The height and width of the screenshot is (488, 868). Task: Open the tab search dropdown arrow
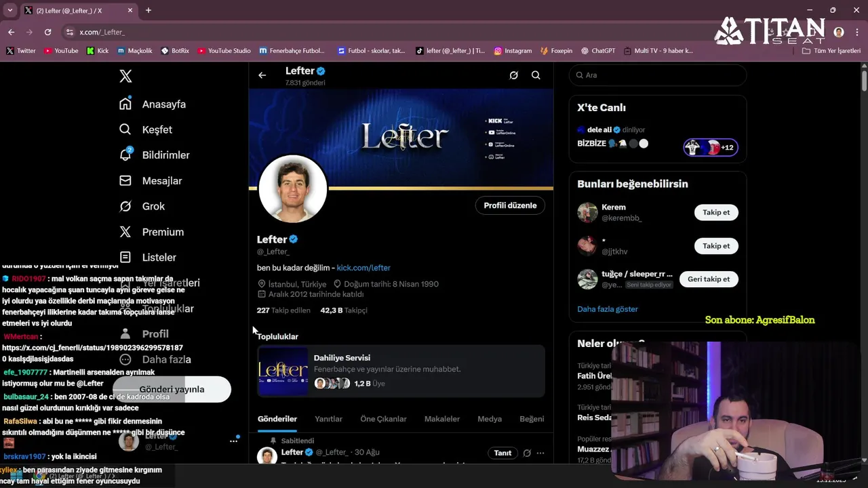point(9,10)
